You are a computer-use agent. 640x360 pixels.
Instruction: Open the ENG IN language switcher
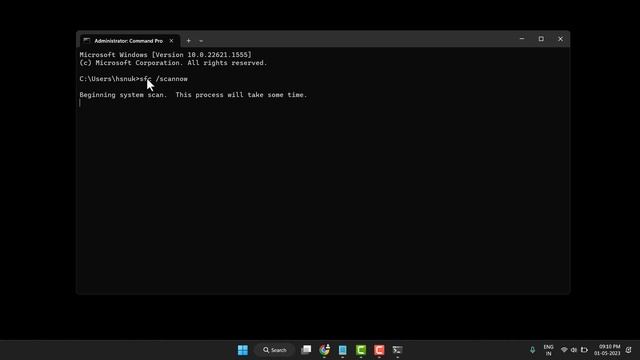tap(549, 350)
